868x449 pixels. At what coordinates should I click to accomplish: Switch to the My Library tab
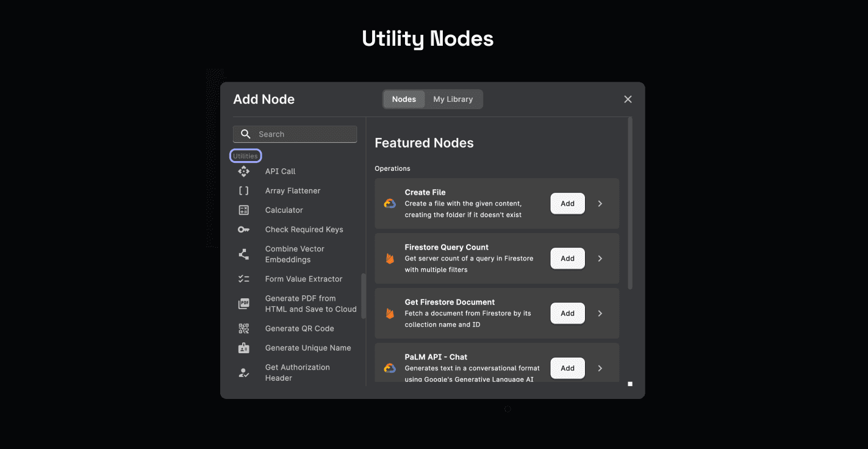[x=453, y=99]
